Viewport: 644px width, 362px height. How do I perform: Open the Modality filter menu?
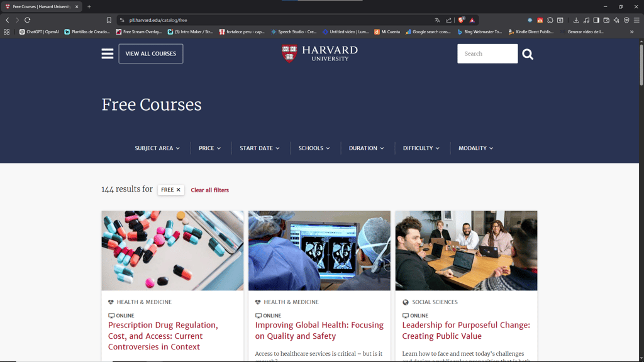pos(475,148)
